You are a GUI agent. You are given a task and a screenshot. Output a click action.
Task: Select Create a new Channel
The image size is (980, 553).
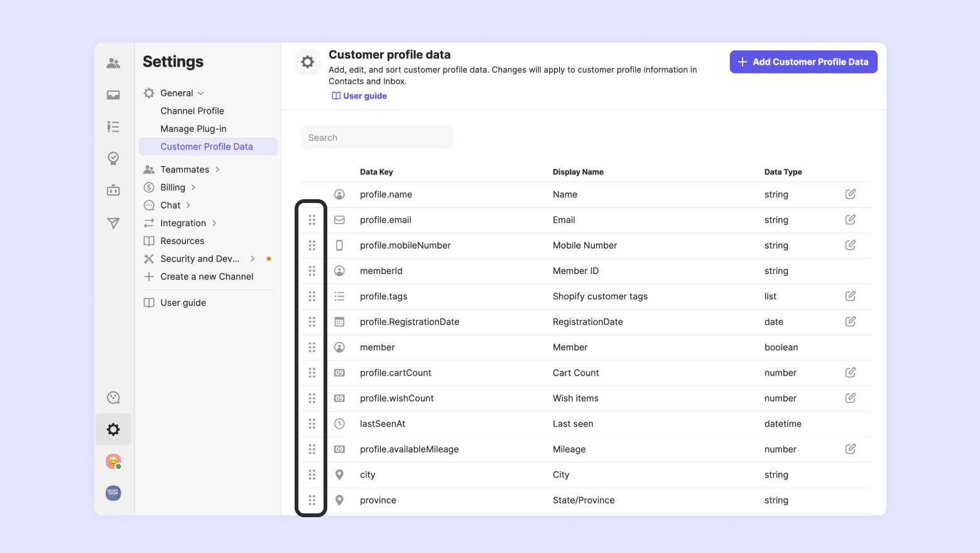point(207,276)
